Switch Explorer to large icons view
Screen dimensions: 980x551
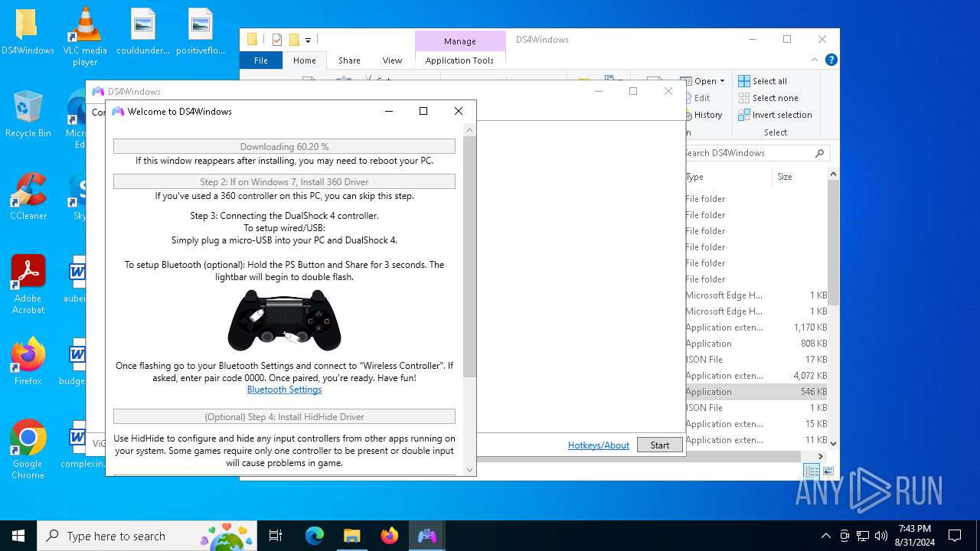pos(827,471)
